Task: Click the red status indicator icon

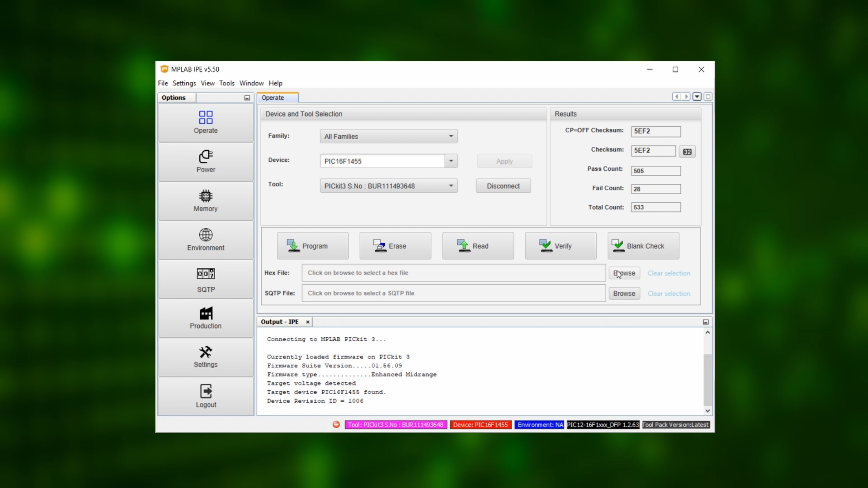Action: click(336, 425)
